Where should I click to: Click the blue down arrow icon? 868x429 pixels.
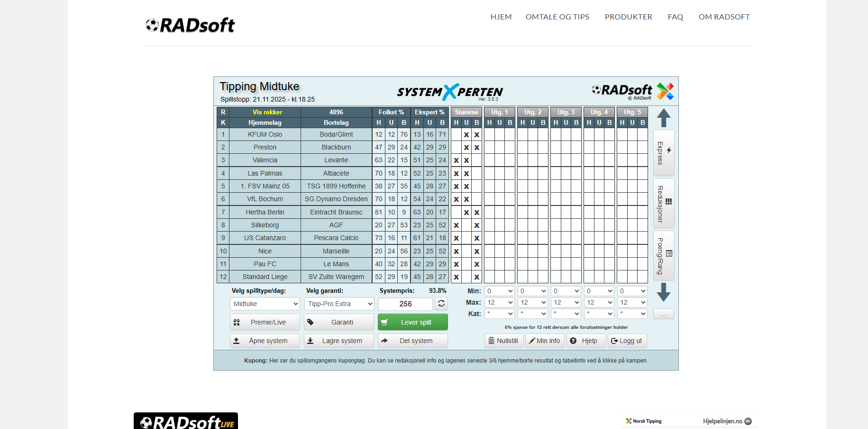coord(664,292)
